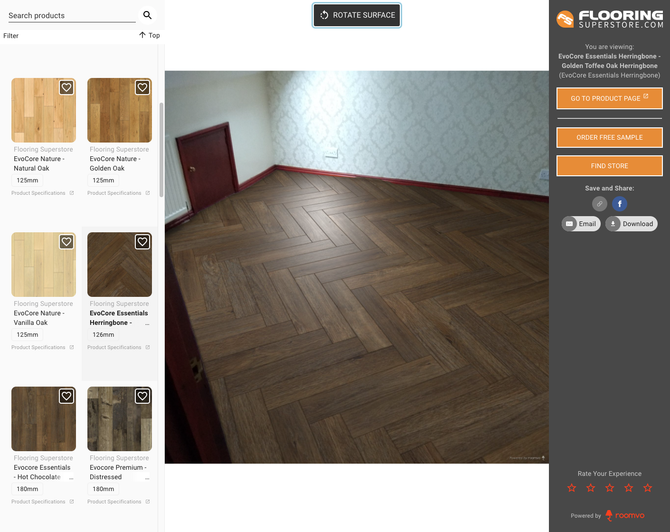Viewport: 670px width, 532px height.
Task: Share on Facebook via its icon
Action: pyautogui.click(x=620, y=204)
